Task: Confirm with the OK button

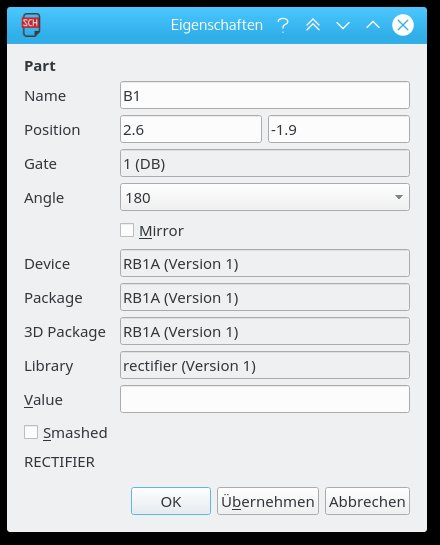Action: (171, 501)
